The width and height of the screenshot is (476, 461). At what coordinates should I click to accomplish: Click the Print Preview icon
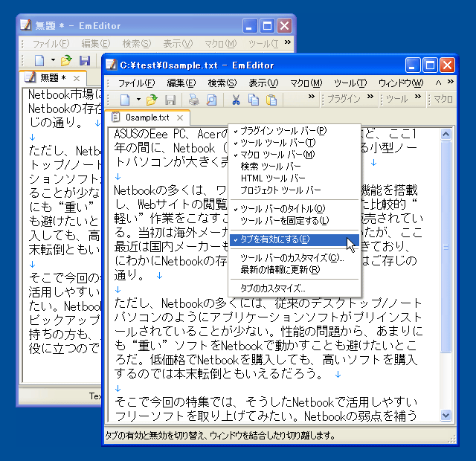(212, 100)
